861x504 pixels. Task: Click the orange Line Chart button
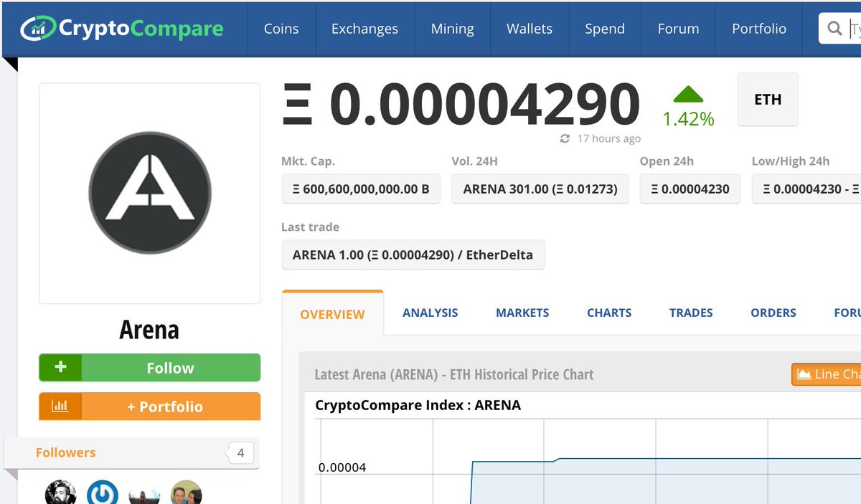(x=827, y=374)
